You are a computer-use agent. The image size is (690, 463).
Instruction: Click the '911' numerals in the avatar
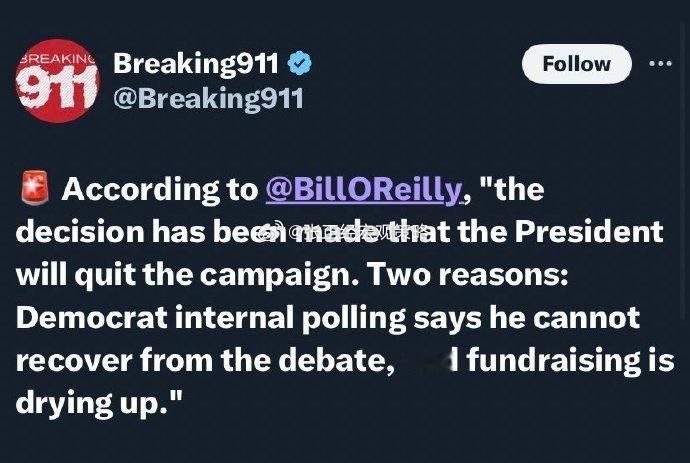(x=57, y=90)
